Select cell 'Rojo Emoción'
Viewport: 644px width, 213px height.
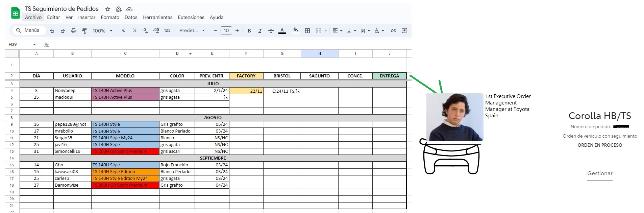point(177,165)
